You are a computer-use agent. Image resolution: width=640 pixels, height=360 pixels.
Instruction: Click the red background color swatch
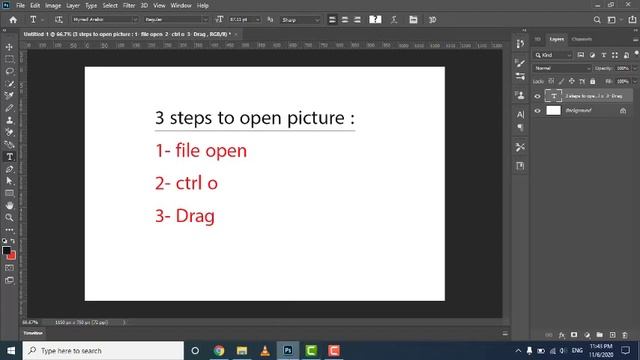click(x=13, y=257)
